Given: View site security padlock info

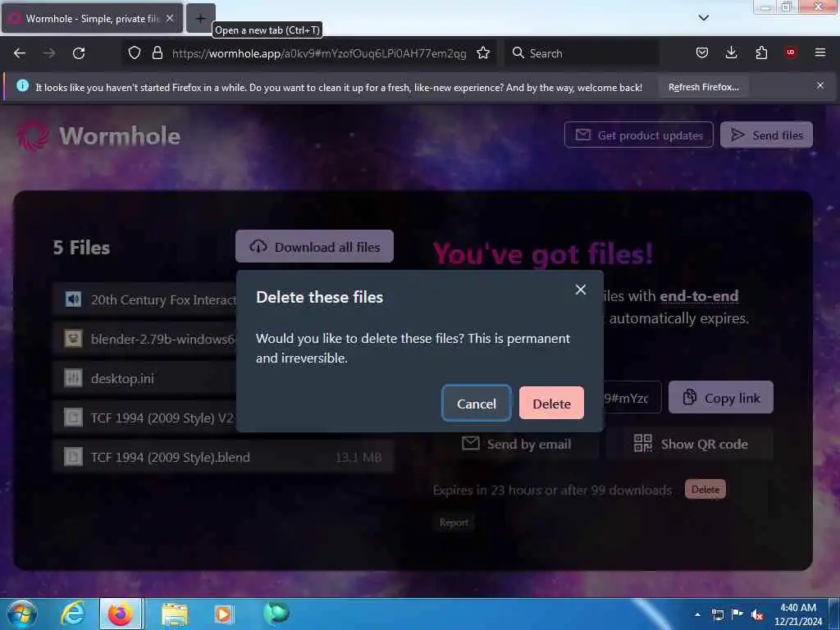Looking at the screenshot, I should pos(157,52).
